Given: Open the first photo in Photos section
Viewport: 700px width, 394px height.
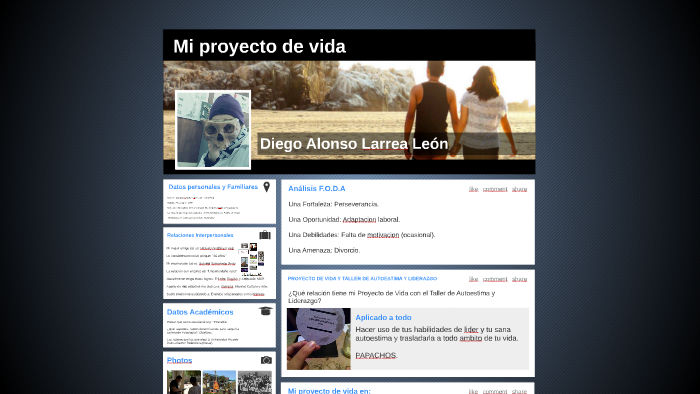Looking at the screenshot, I should click(x=184, y=382).
